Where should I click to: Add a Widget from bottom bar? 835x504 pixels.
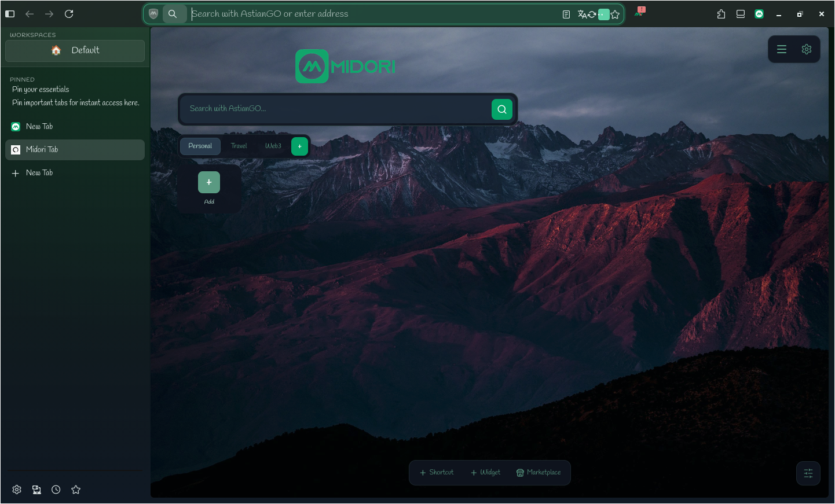click(485, 473)
